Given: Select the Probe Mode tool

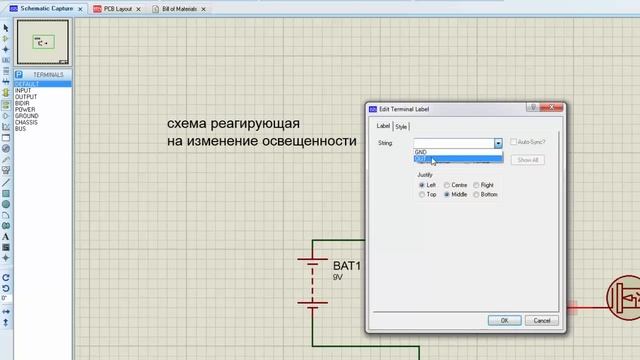Looking at the screenshot, I should point(6,159).
